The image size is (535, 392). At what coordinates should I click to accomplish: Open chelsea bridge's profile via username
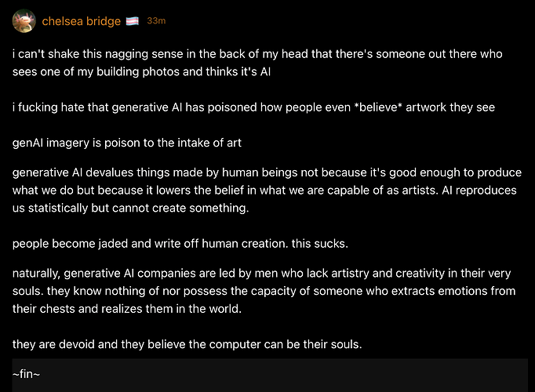tap(82, 21)
